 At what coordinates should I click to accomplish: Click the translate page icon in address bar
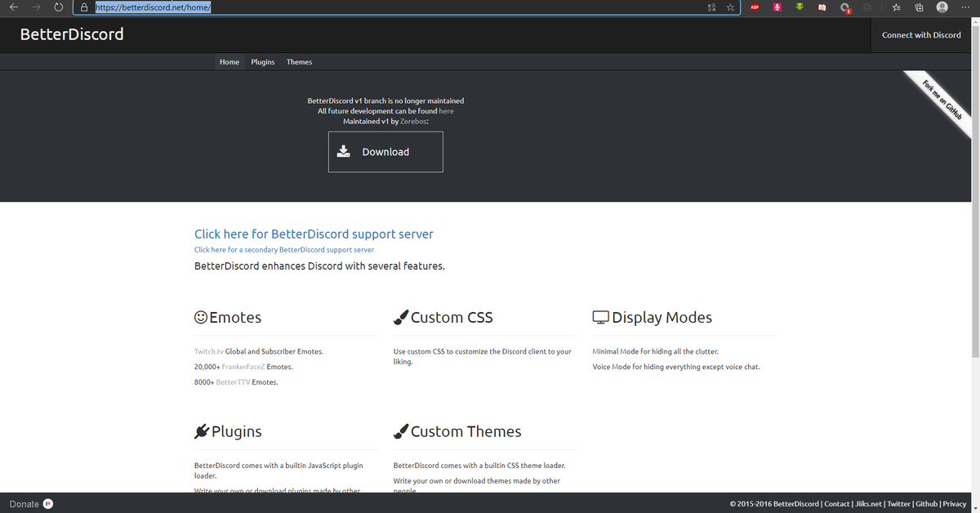[x=711, y=7]
